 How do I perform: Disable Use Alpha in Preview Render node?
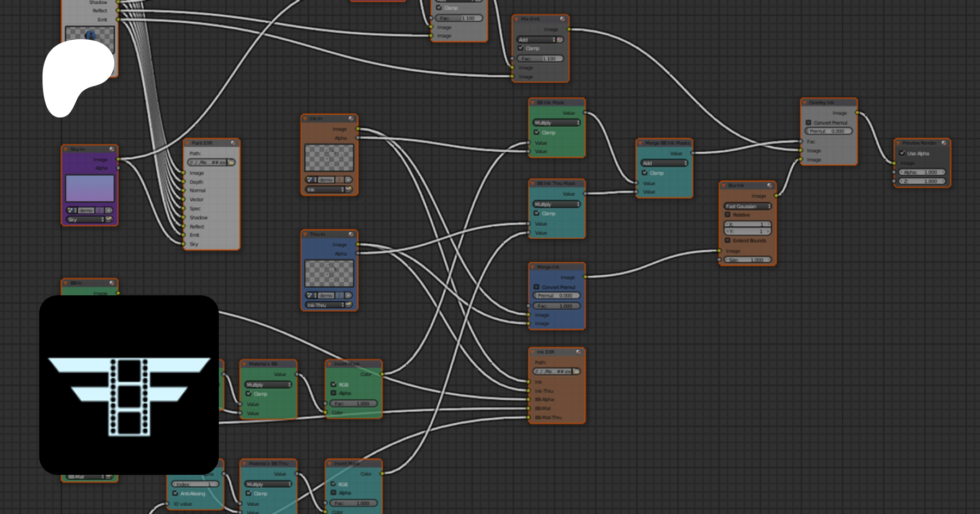[902, 153]
